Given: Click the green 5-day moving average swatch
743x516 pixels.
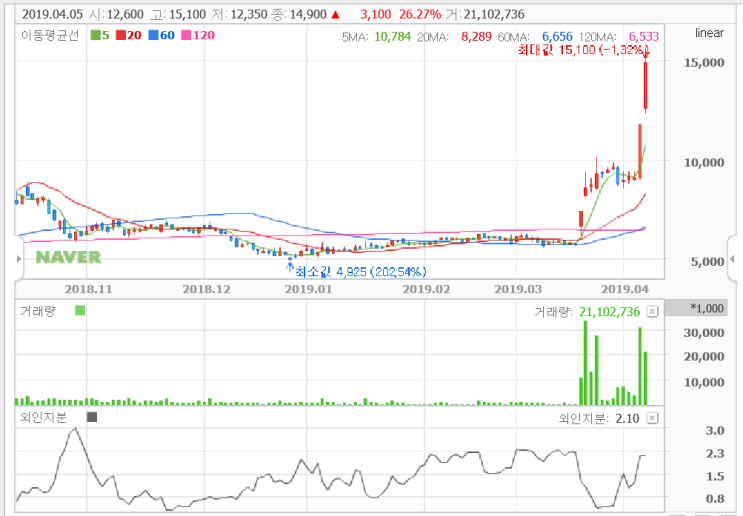Looking at the screenshot, I should click(x=96, y=35).
